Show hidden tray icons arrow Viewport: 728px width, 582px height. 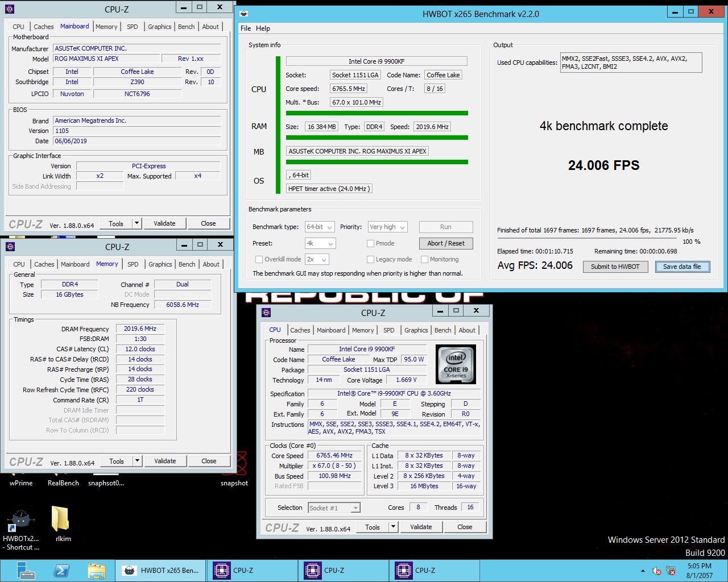click(643, 571)
